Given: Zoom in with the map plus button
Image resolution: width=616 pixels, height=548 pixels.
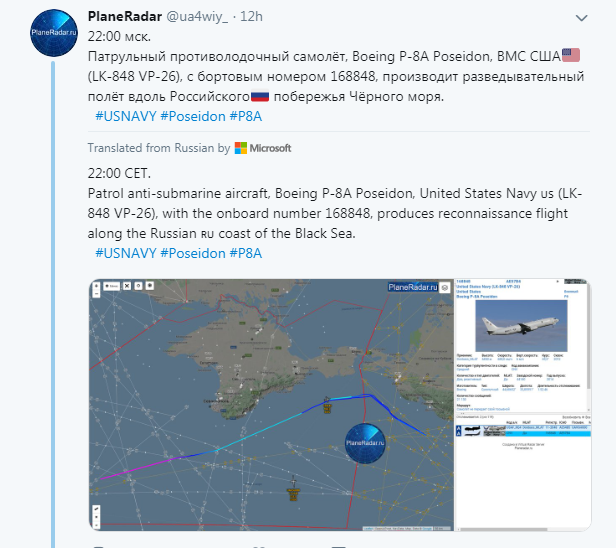Looking at the screenshot, I should coord(97,284).
